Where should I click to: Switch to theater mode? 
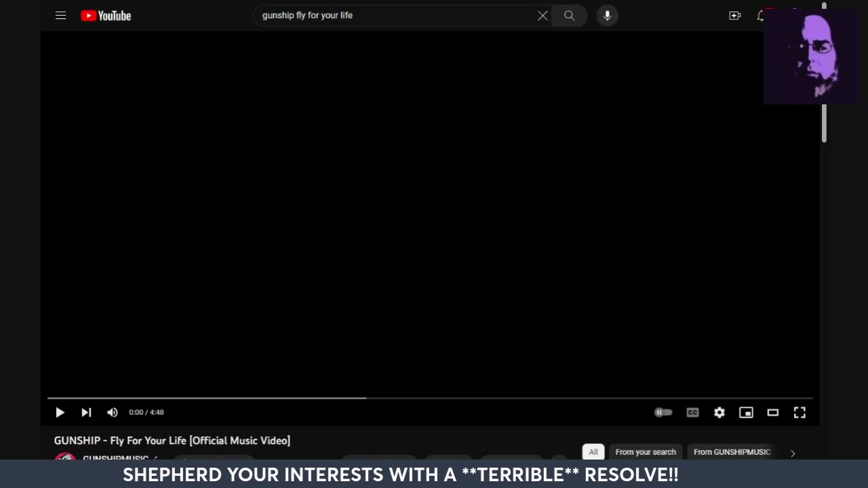pyautogui.click(x=772, y=412)
